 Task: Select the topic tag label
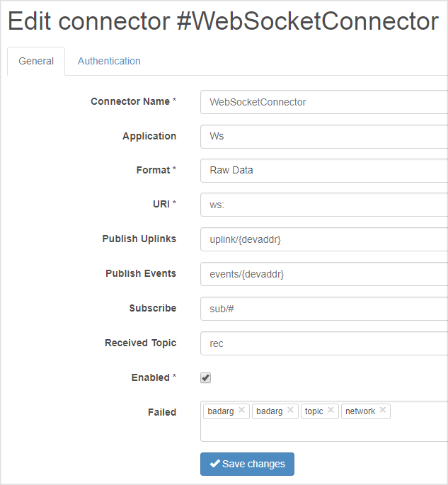click(x=314, y=411)
